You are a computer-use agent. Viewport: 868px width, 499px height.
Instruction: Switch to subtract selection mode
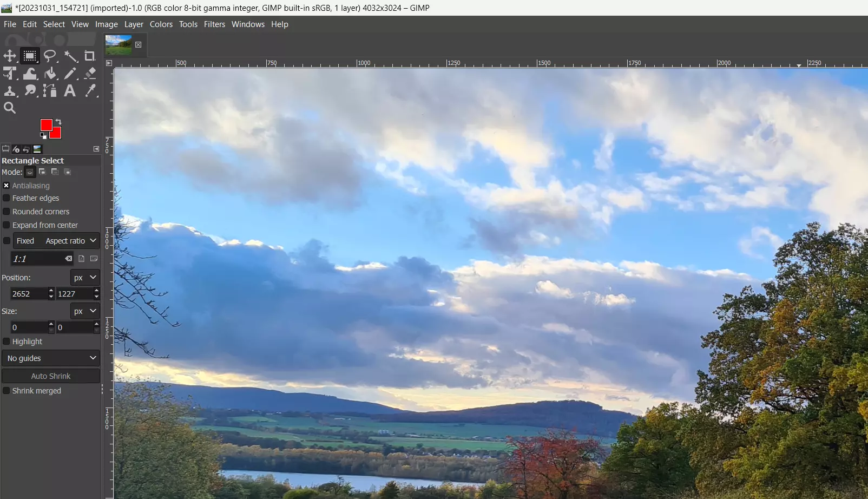click(55, 172)
